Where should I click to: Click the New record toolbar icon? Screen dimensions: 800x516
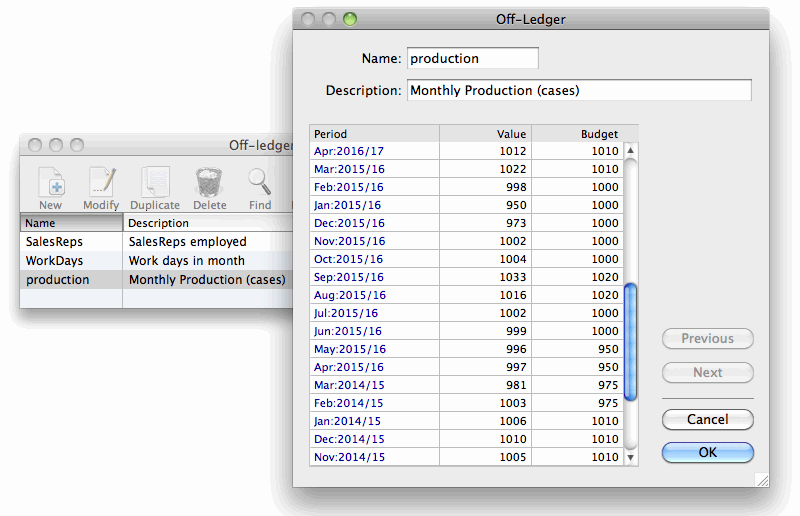[51, 182]
